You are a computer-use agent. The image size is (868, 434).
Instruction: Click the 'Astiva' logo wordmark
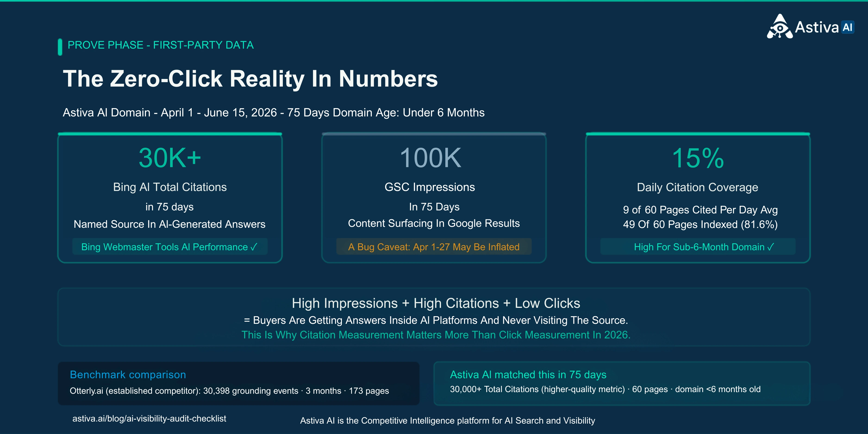pyautogui.click(x=817, y=27)
